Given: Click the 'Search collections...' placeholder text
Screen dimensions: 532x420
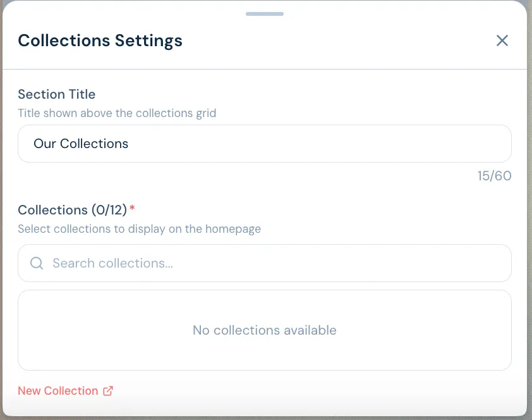Looking at the screenshot, I should (112, 263).
